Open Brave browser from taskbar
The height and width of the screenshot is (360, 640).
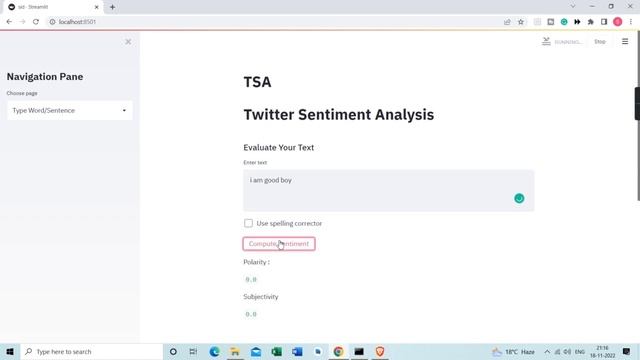point(380,351)
